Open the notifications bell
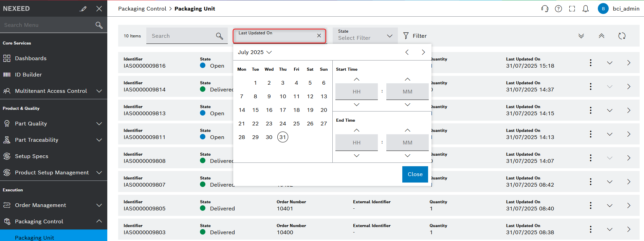Image resolution: width=644 pixels, height=241 pixels. pos(586,9)
